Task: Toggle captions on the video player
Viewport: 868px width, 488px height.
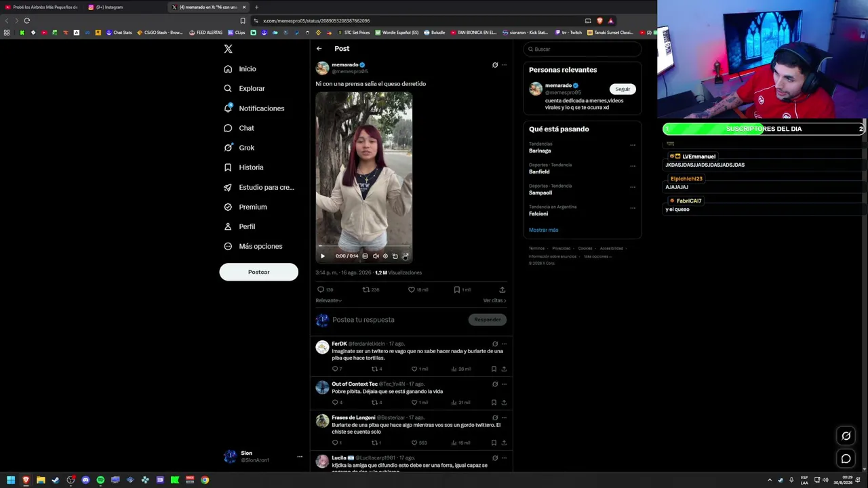Action: [x=365, y=256]
